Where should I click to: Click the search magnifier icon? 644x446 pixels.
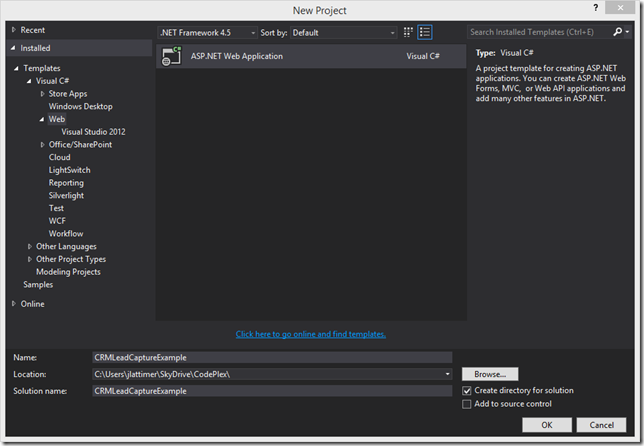click(617, 32)
